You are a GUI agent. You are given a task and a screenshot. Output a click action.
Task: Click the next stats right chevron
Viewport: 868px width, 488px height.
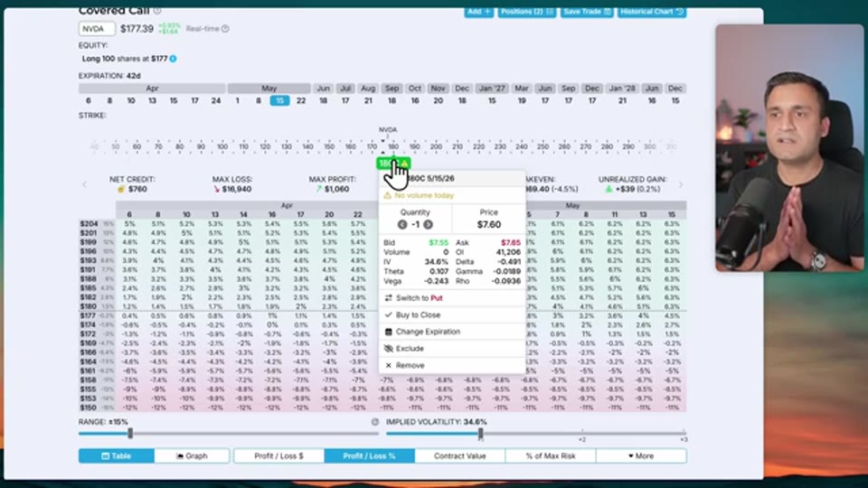681,184
